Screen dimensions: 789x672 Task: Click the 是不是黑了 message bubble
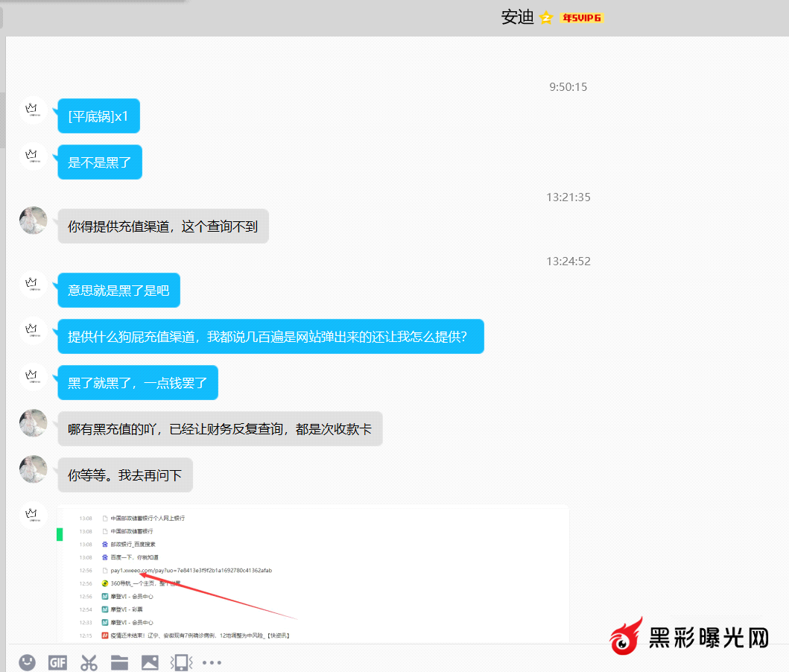(99, 162)
